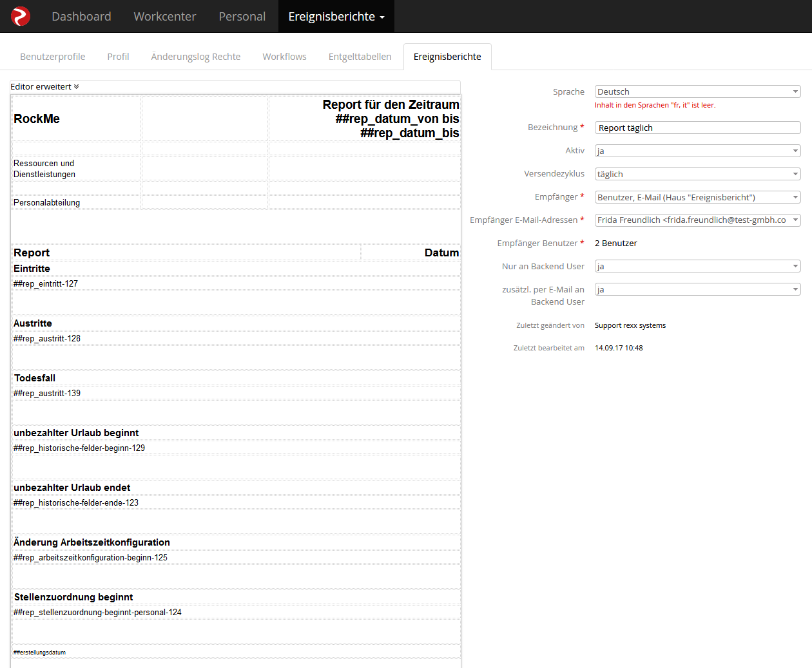Viewport: 812px width, 668px height.
Task: Click the unbezahlter Urlaub endet heading
Action: (72, 488)
